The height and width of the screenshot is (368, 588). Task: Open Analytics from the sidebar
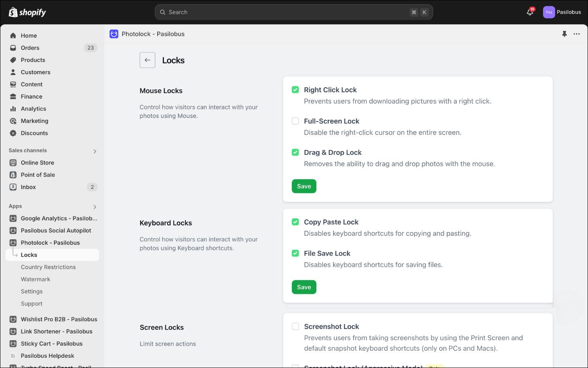point(34,109)
